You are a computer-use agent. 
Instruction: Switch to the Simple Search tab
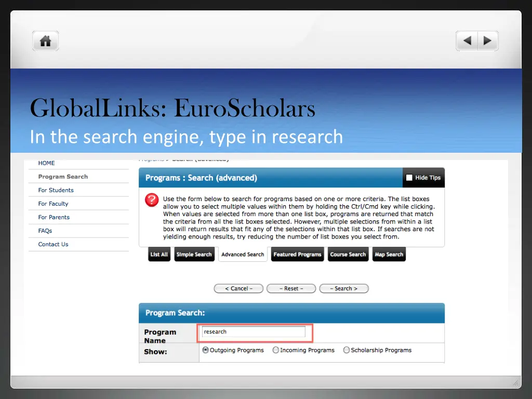click(194, 254)
